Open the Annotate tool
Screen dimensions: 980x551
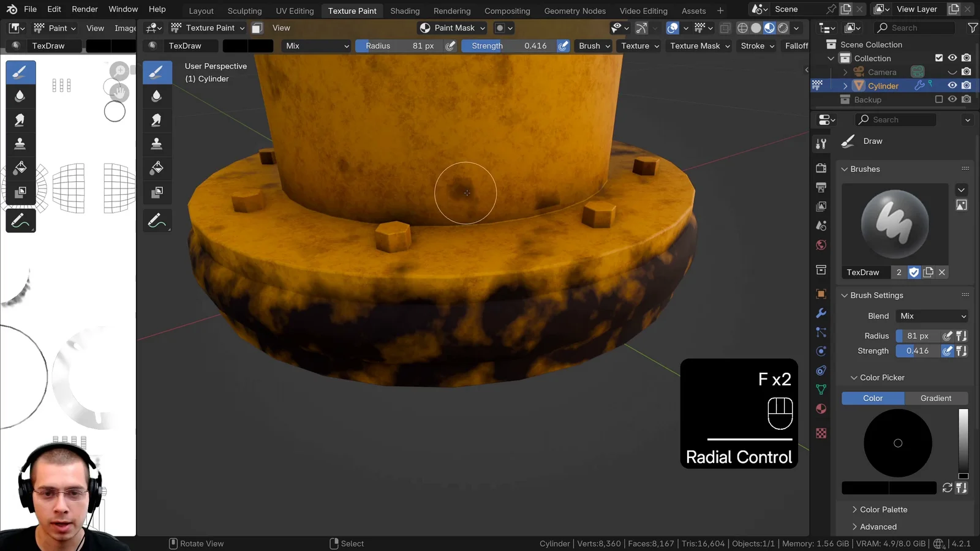pyautogui.click(x=20, y=221)
